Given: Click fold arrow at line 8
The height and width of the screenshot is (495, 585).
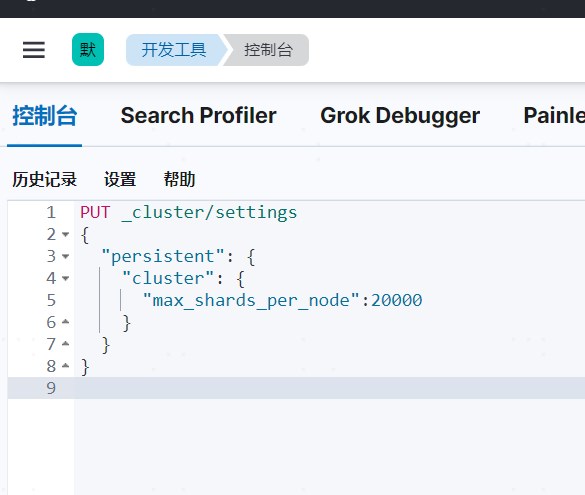Looking at the screenshot, I should click(x=66, y=366).
